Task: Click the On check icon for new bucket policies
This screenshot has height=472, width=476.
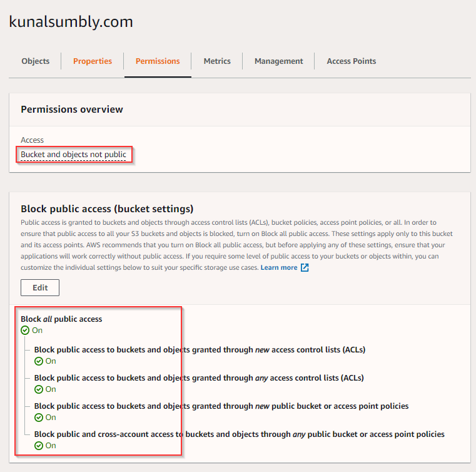Action: 39,418
